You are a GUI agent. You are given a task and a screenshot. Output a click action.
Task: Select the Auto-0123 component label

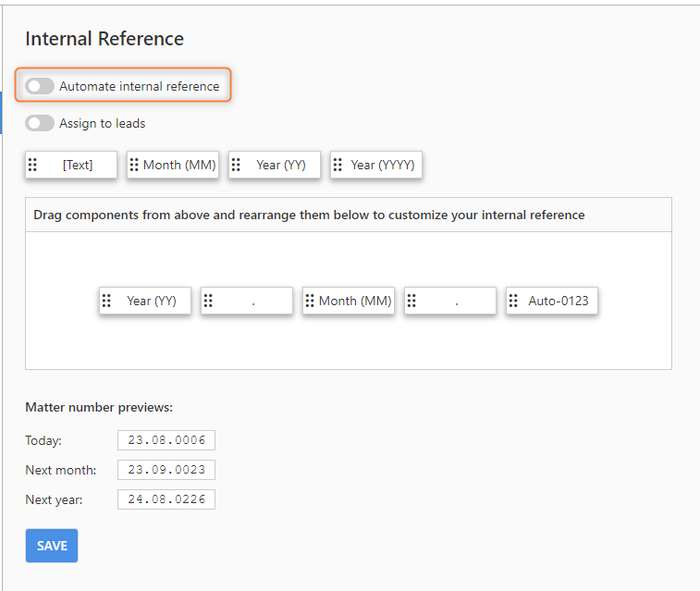(559, 301)
